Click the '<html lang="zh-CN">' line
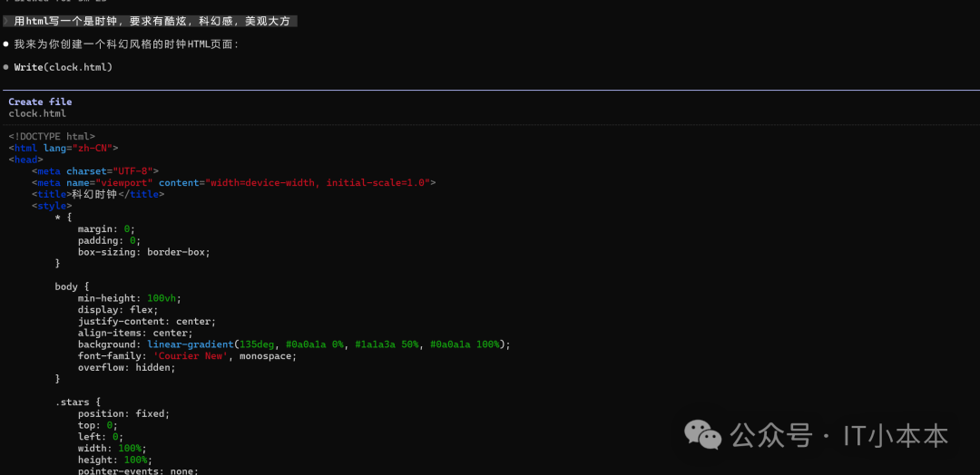The image size is (980, 475). [64, 148]
